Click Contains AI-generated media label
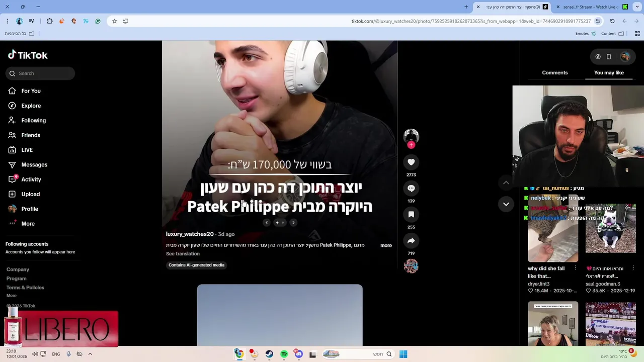 [x=196, y=265]
